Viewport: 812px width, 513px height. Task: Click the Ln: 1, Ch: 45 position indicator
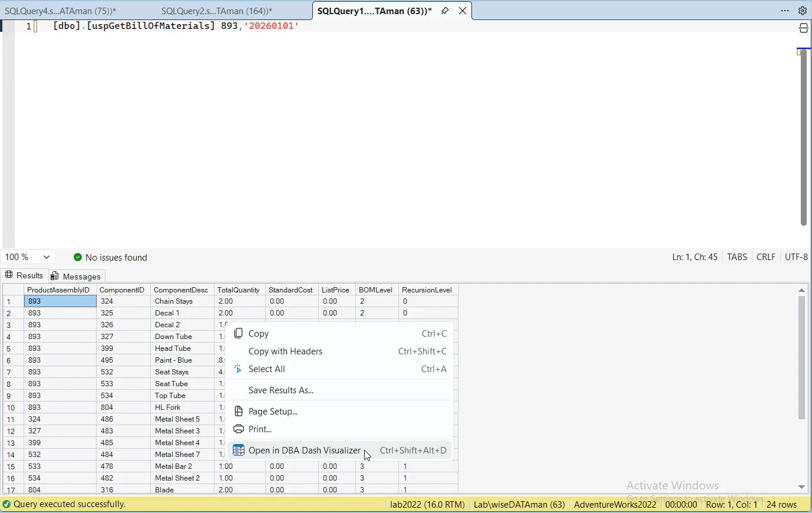tap(695, 257)
